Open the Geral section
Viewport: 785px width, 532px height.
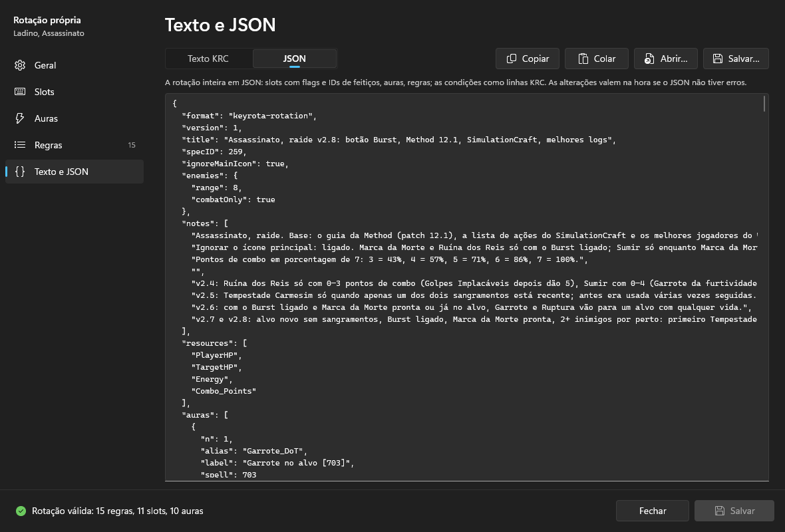click(x=74, y=65)
